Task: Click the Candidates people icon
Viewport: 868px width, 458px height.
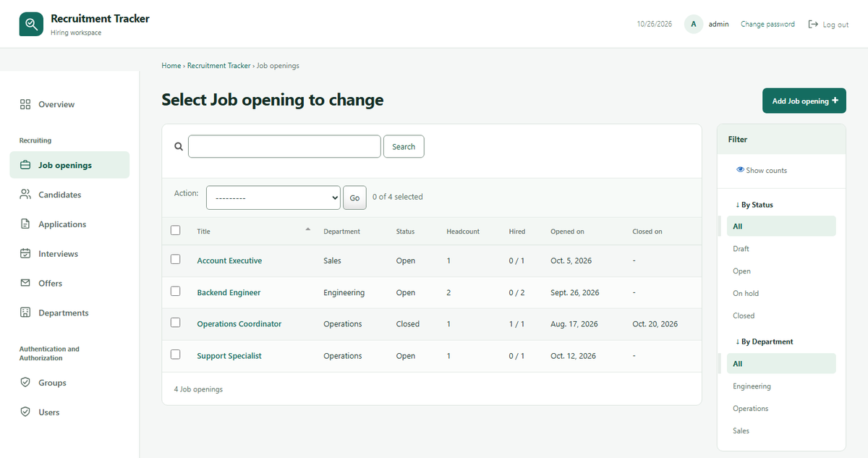Action: 25,195
